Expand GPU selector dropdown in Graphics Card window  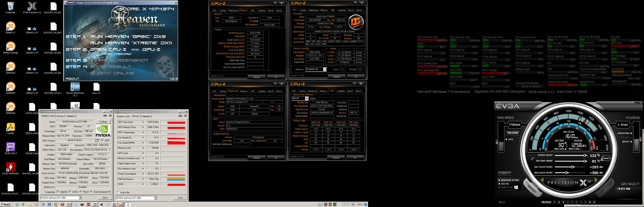point(80,197)
